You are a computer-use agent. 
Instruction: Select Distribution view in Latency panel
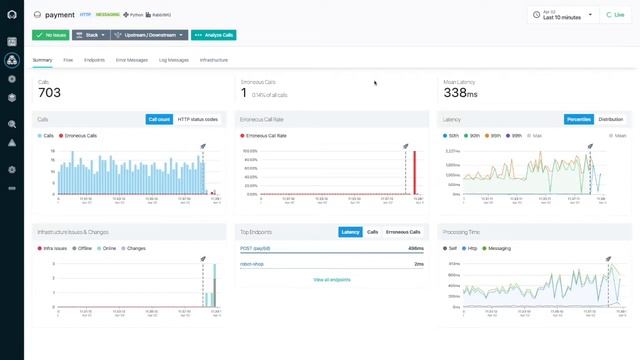(x=611, y=119)
